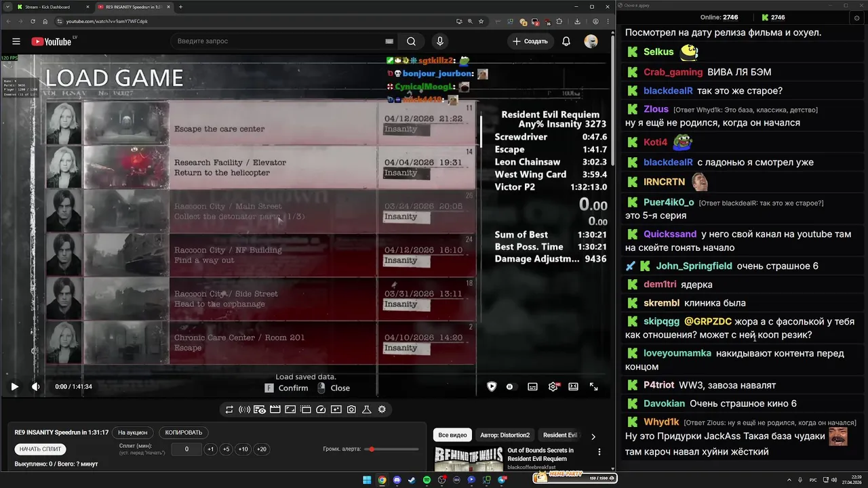The width and height of the screenshot is (868, 488).
Task: Go to browser home page
Action: 45,21
